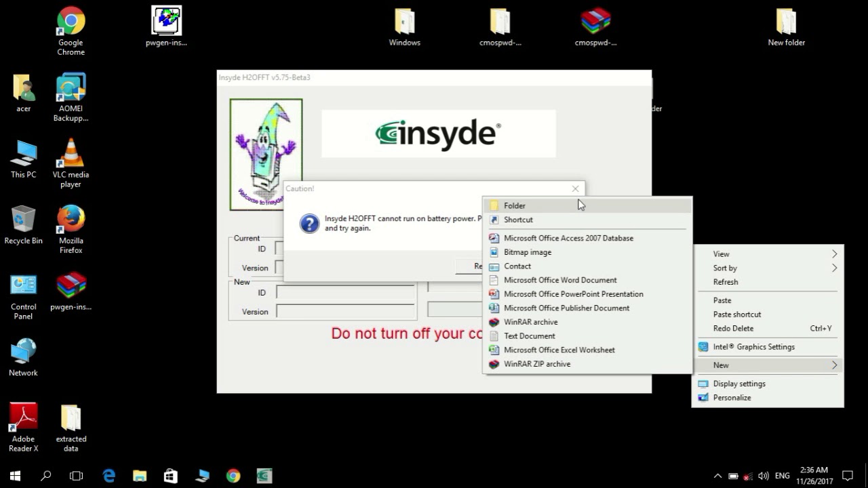Click the ENG language indicator
Image resolution: width=868 pixels, height=488 pixels.
point(783,476)
